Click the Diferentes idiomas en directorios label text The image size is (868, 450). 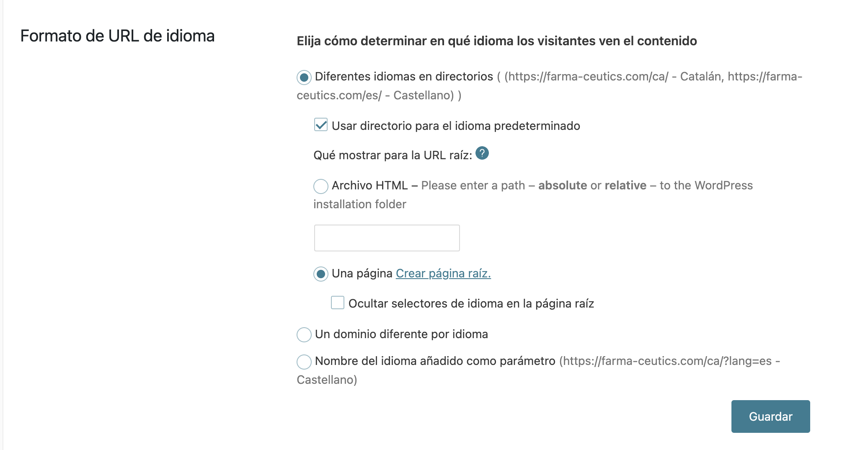coord(404,77)
